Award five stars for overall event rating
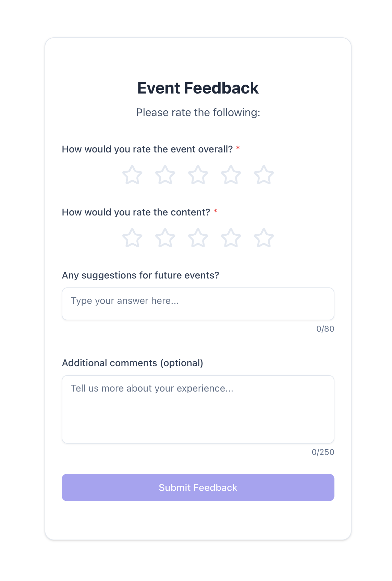Screen dimensions: 392x581 pos(264,175)
